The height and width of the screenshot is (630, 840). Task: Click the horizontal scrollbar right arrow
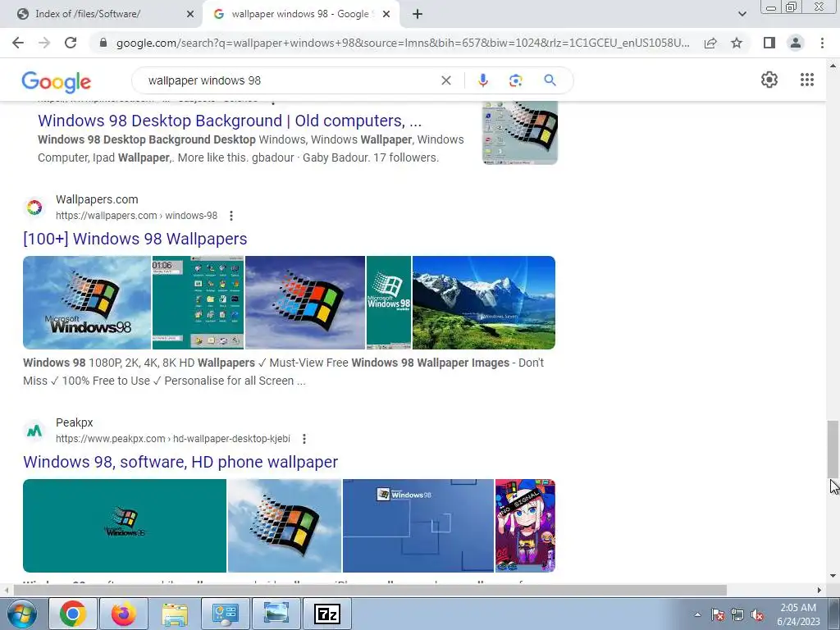[819, 590]
